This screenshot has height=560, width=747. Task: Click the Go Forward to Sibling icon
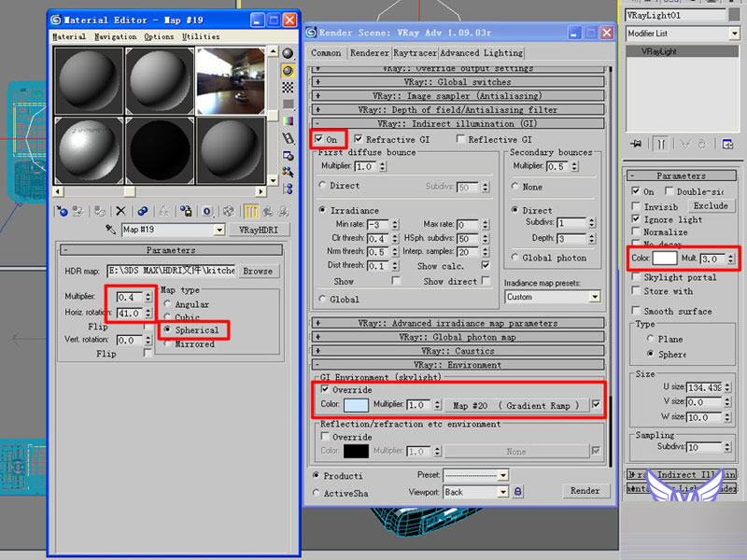tap(284, 211)
